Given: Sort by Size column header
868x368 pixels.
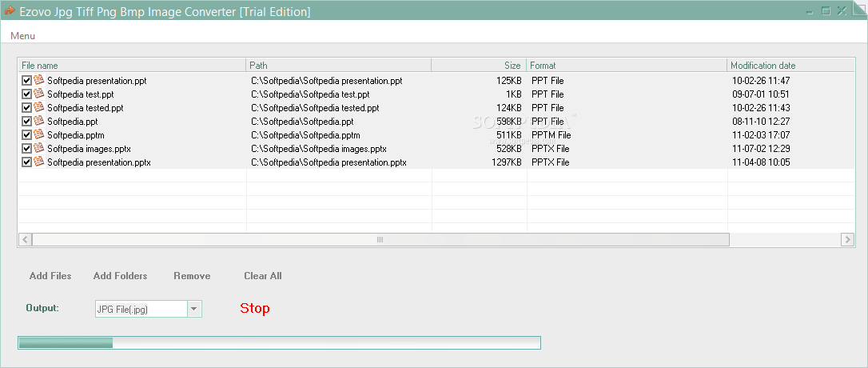Looking at the screenshot, I should click(479, 66).
